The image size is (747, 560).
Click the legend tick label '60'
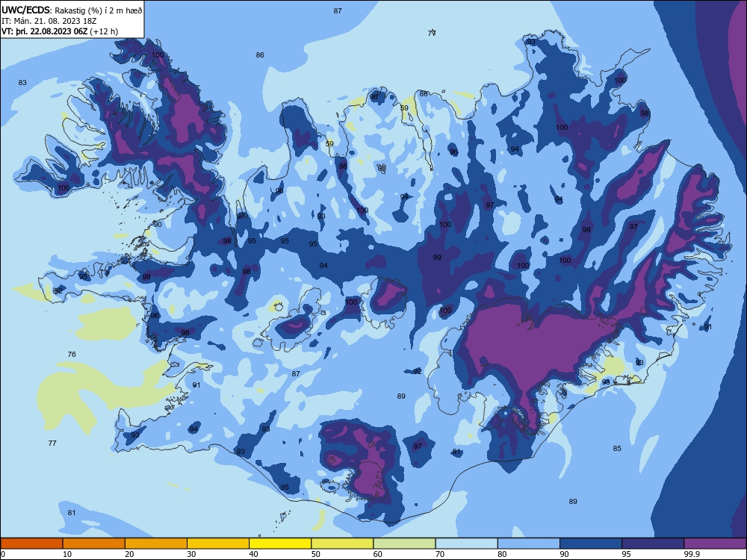coord(378,554)
